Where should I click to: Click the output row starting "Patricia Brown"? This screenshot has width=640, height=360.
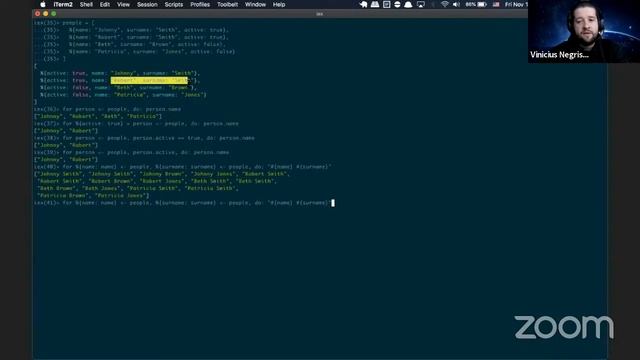pyautogui.click(x=93, y=196)
